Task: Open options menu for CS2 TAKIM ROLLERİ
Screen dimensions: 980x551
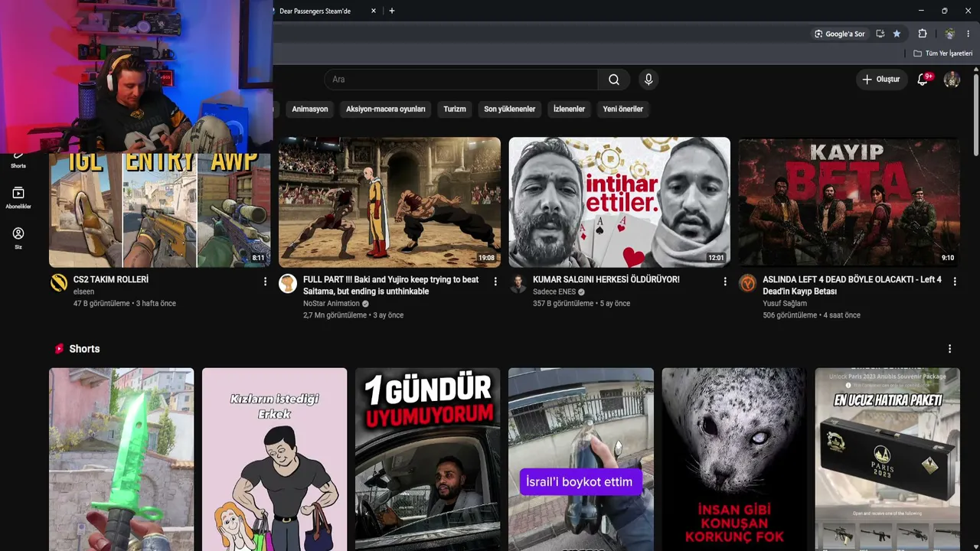Action: click(266, 282)
